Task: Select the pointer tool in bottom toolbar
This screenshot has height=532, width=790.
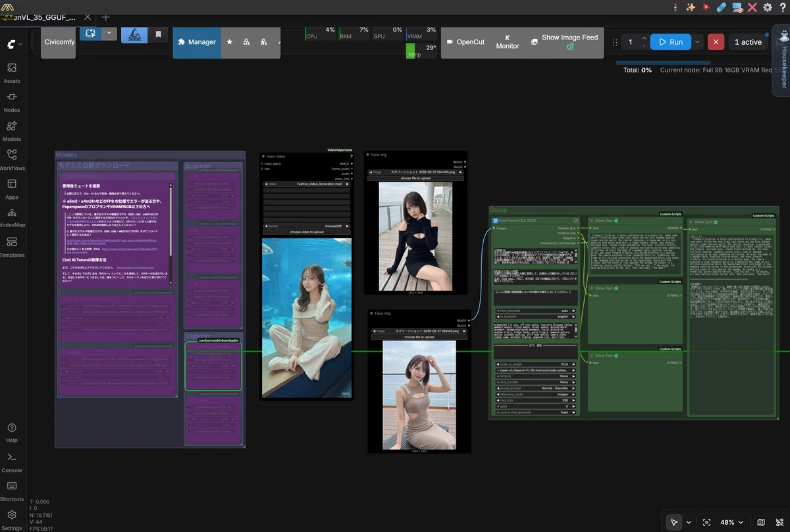Action: (674, 522)
